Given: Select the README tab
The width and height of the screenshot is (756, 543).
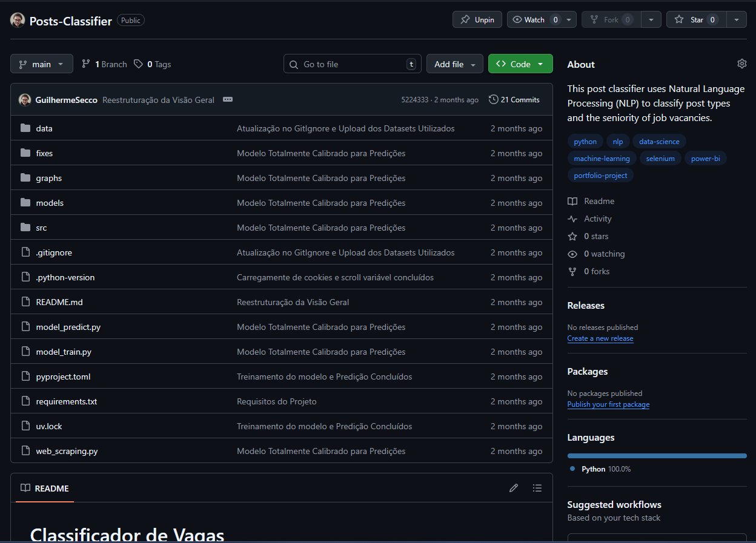Looking at the screenshot, I should pyautogui.click(x=45, y=489).
